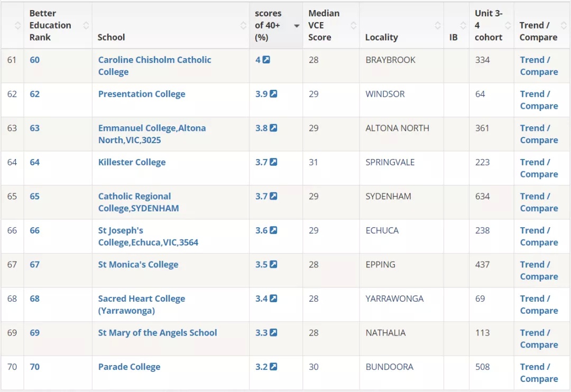Sort by Unit 3-4 cohort column
571x392 pixels.
(x=508, y=25)
